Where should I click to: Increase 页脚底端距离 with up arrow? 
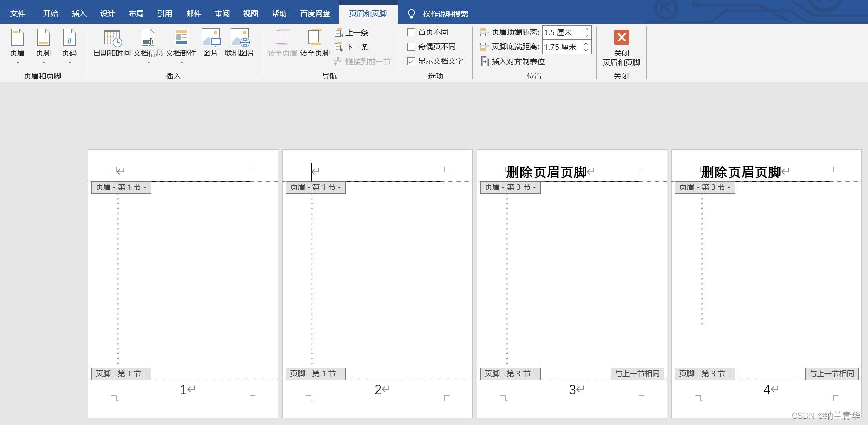pyautogui.click(x=586, y=44)
